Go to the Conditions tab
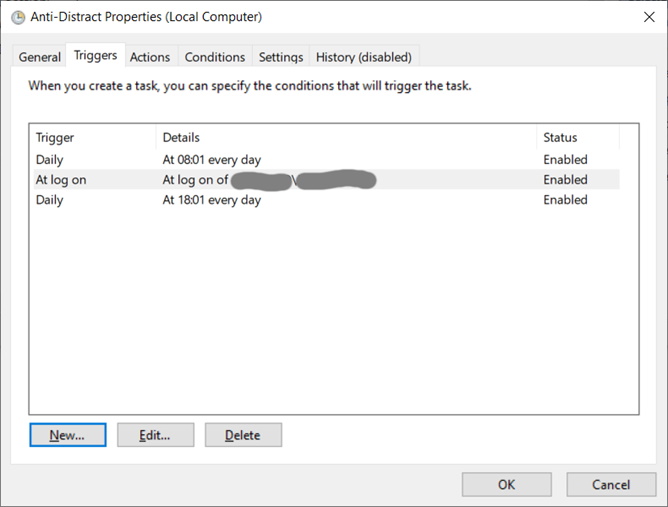Image resolution: width=668 pixels, height=507 pixels. [x=215, y=57]
